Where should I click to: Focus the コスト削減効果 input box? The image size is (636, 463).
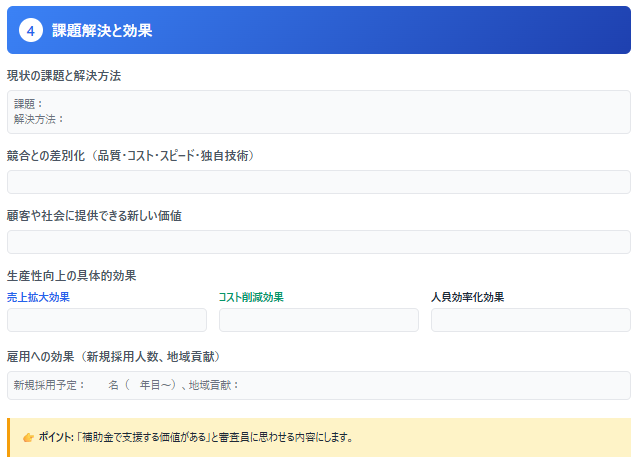(318, 320)
